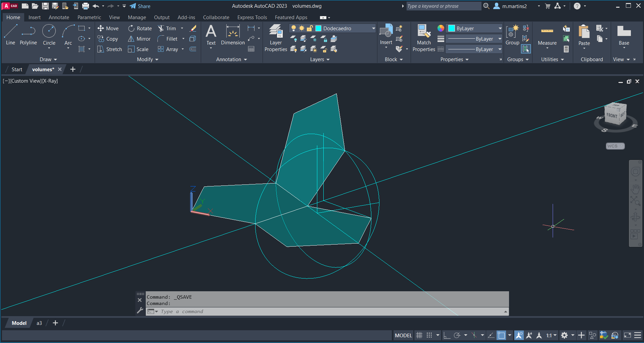Choose the Measure utility

point(547,35)
